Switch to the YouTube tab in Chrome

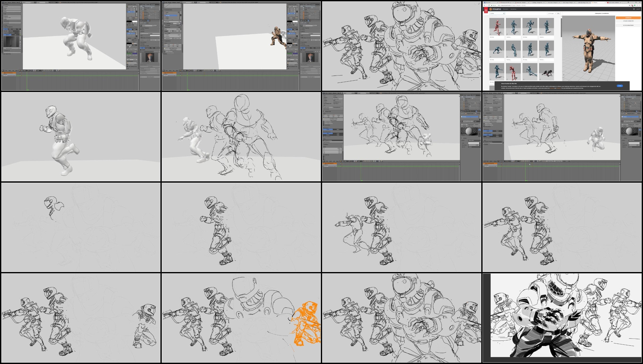pos(614,3)
